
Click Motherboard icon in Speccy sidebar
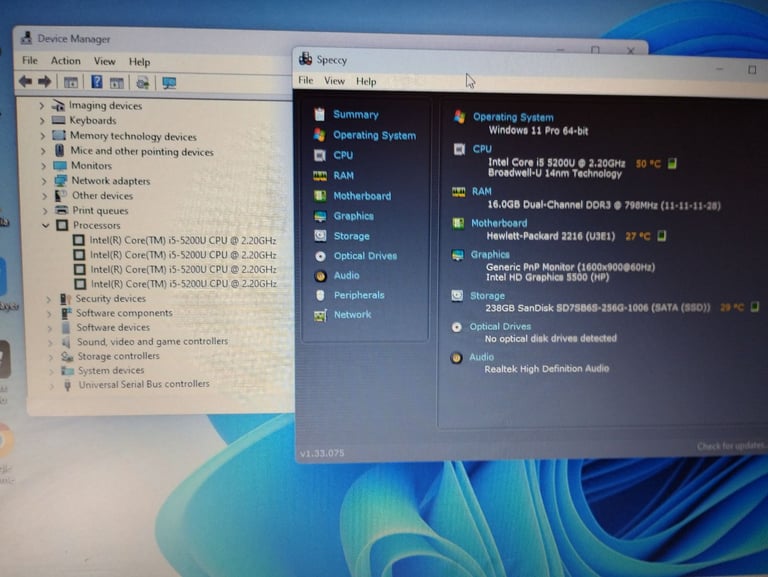(320, 196)
